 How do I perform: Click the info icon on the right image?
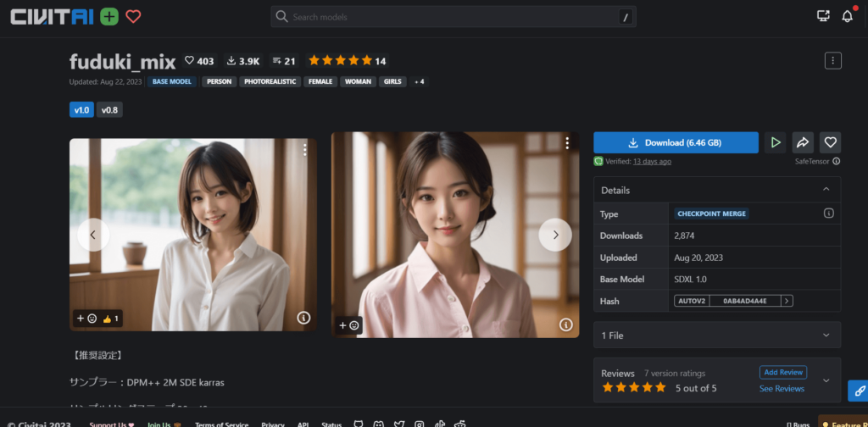coord(565,324)
